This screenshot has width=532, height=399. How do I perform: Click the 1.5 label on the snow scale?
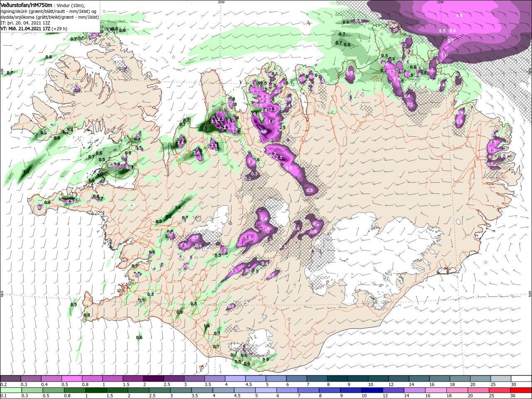tap(126, 384)
